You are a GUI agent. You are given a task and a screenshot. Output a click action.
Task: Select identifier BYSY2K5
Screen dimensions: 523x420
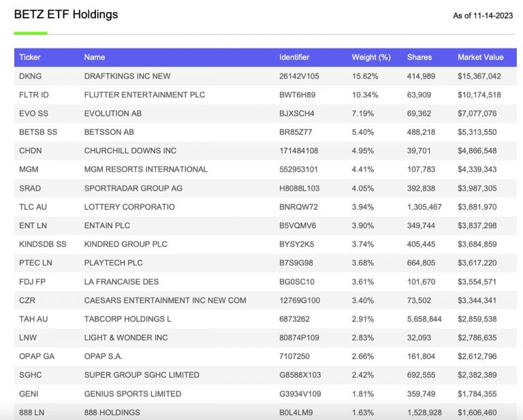point(296,244)
